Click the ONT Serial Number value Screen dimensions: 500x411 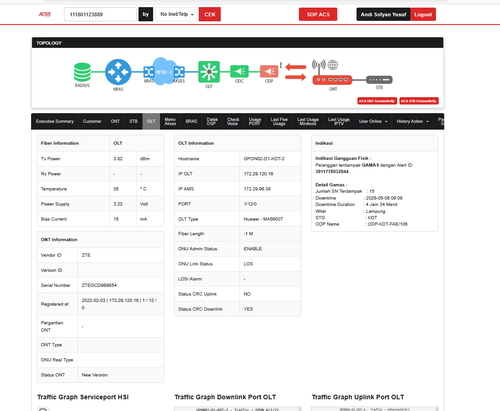click(x=99, y=285)
